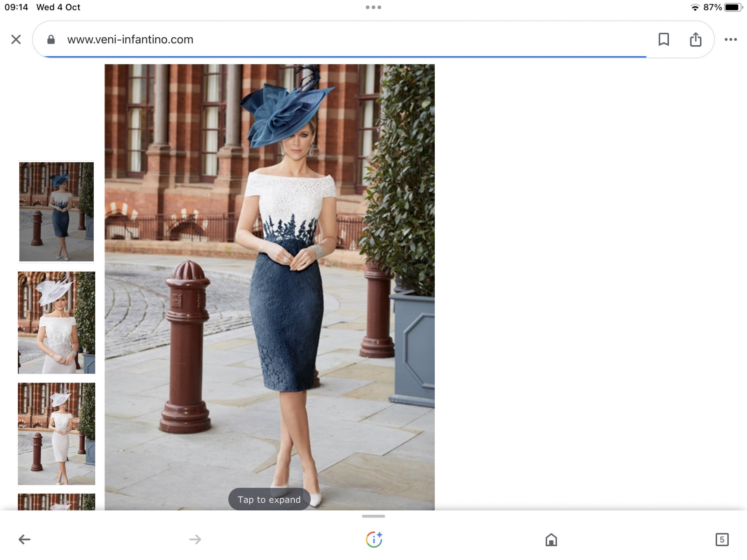Go forward with the right arrow
The height and width of the screenshot is (560, 747).
195,539
